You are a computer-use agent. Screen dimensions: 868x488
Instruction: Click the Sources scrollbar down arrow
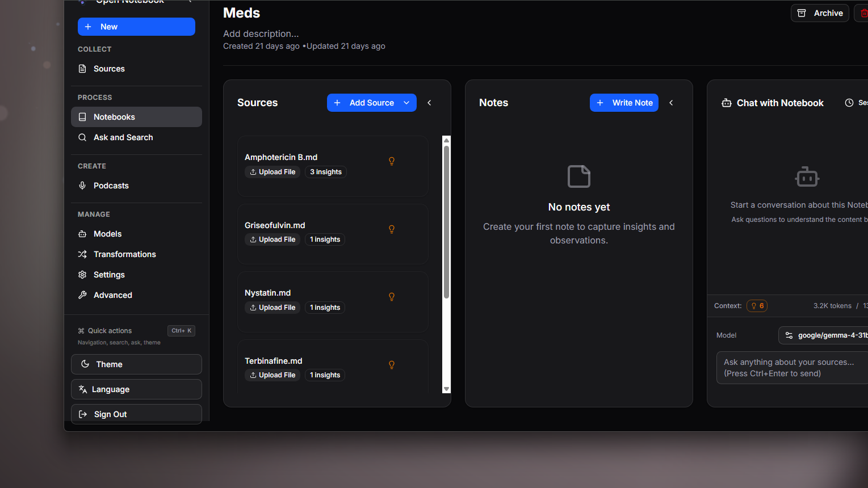coord(446,389)
